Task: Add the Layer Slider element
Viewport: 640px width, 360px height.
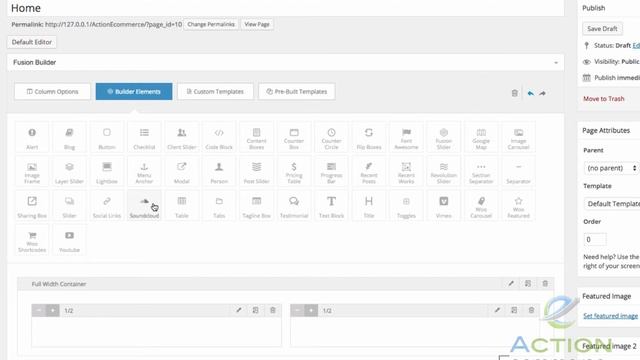Action: click(x=69, y=172)
